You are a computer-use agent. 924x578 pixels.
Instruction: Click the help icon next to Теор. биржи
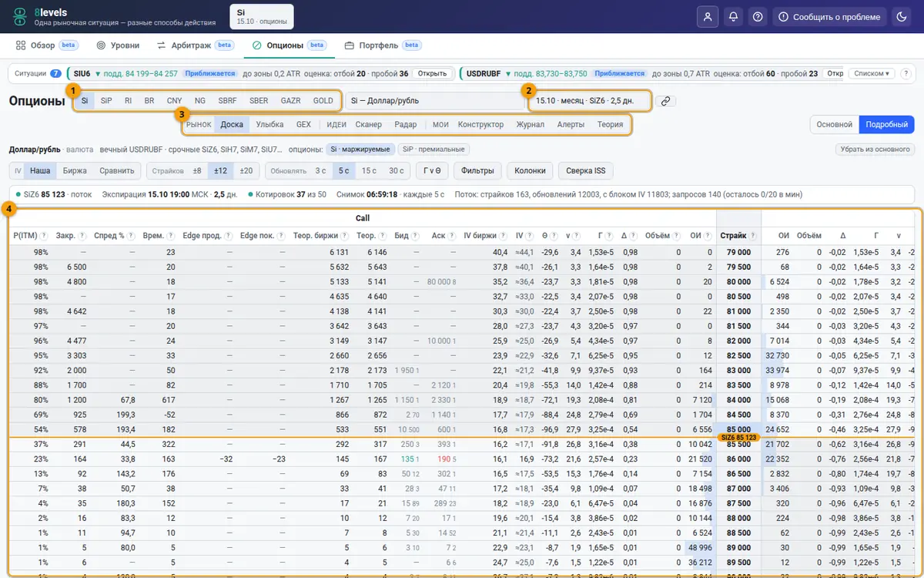(x=345, y=235)
